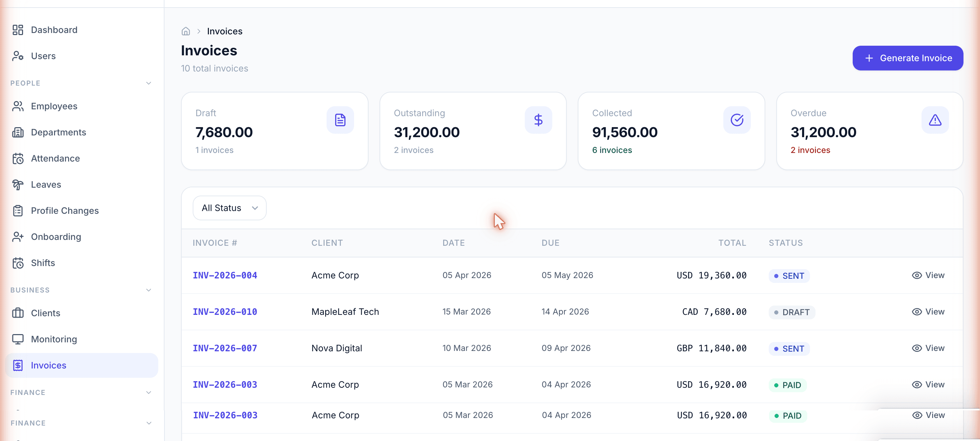The image size is (980, 441).
Task: Click the '10 total invoices' subtitle
Action: coord(215,68)
